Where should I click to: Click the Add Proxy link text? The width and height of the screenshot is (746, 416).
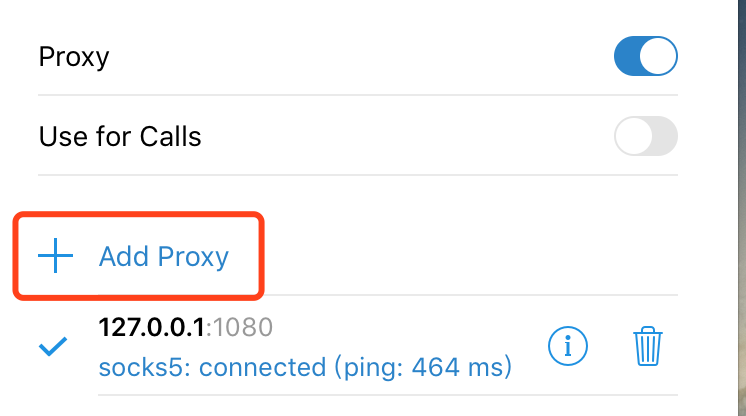click(164, 257)
